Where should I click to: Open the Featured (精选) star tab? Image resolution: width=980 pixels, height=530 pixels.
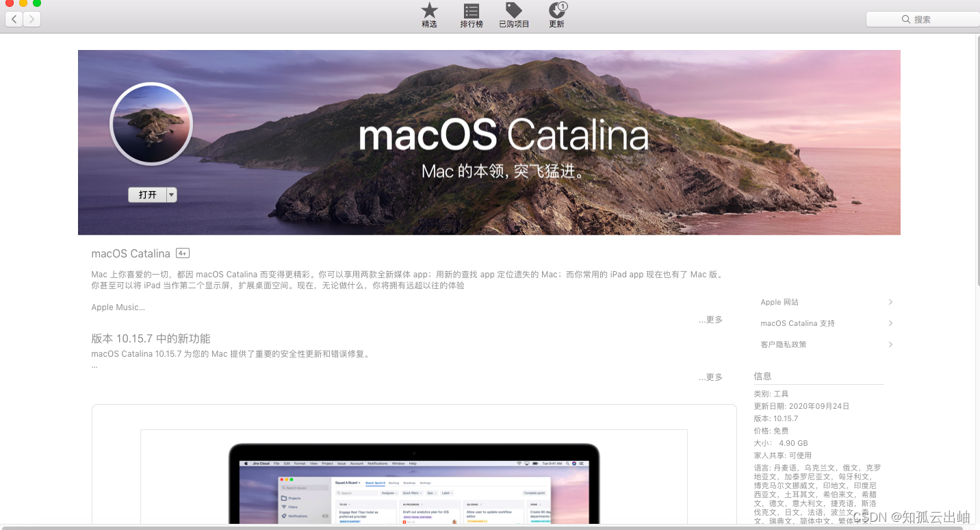click(429, 15)
